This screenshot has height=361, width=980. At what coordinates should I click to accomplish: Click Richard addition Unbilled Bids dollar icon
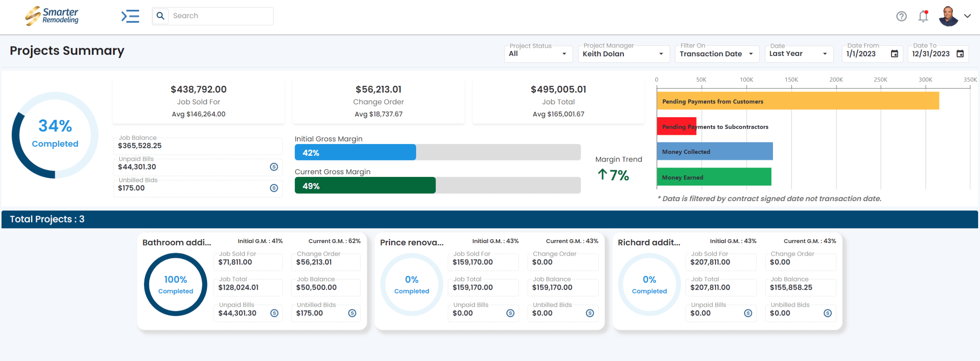[828, 313]
